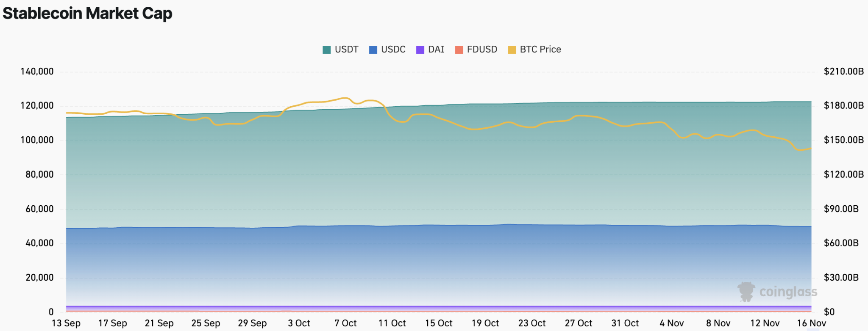Click the FDUSD legend label text
This screenshot has height=331, width=868.
point(482,50)
